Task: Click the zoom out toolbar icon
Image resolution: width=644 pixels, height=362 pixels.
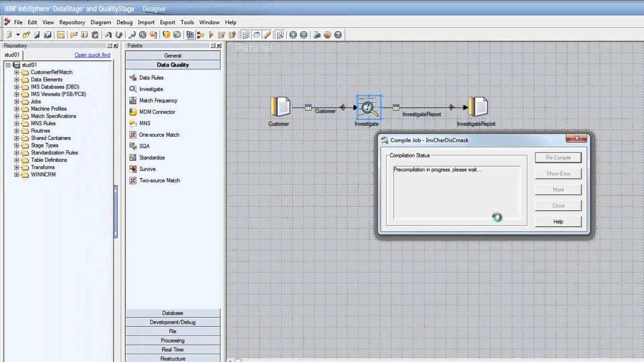Action: pos(303,35)
